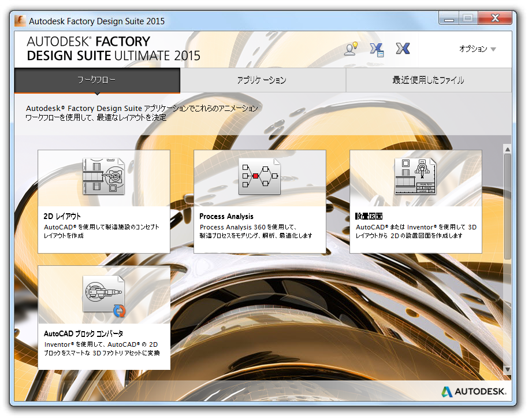Open the Process Analysis workflow title
532x419 pixels.
point(226,216)
